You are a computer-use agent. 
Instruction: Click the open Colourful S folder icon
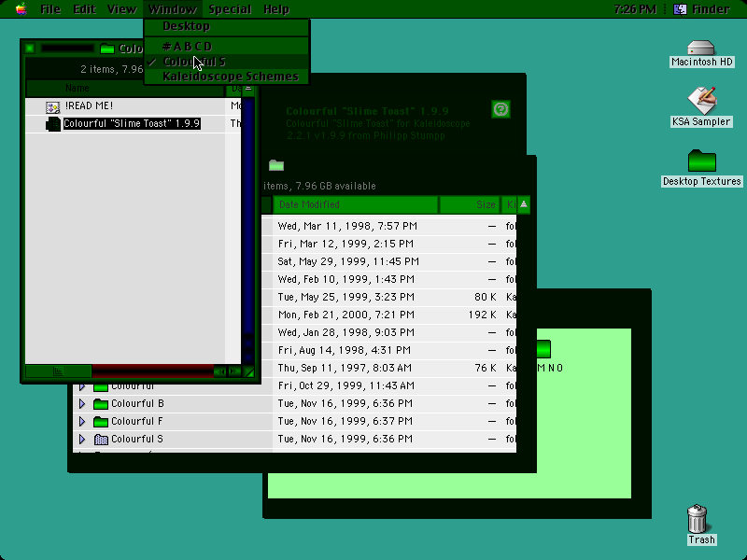(x=101, y=439)
